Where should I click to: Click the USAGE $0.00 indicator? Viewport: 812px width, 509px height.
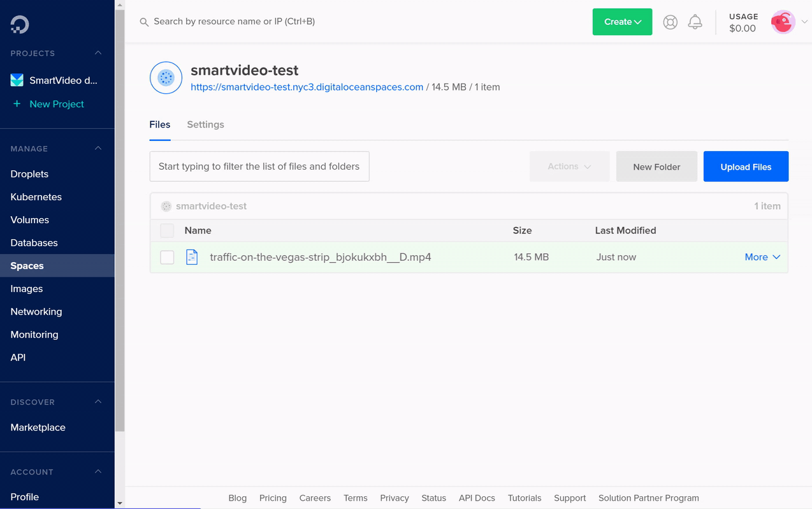tap(743, 22)
